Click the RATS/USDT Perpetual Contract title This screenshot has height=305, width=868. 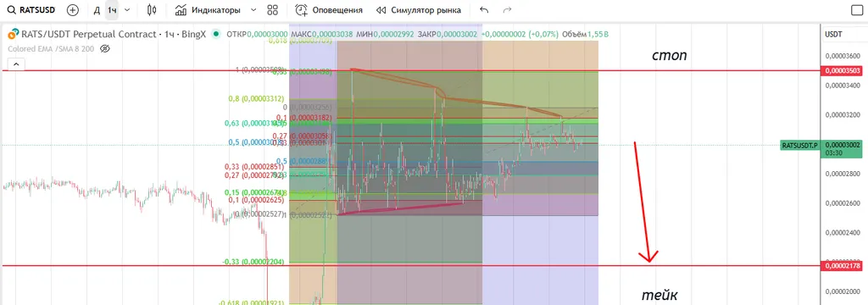pos(88,35)
